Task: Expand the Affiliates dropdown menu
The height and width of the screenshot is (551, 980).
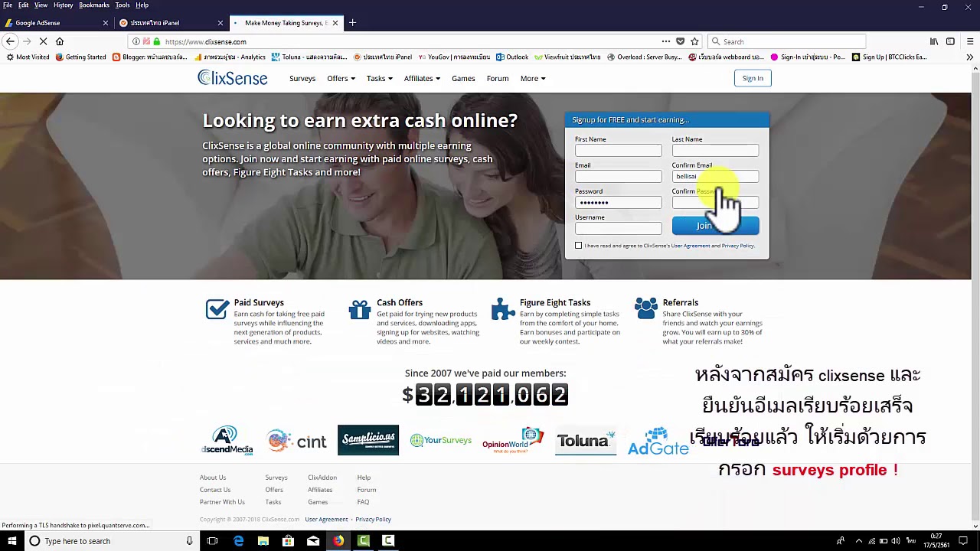Action: coord(422,78)
